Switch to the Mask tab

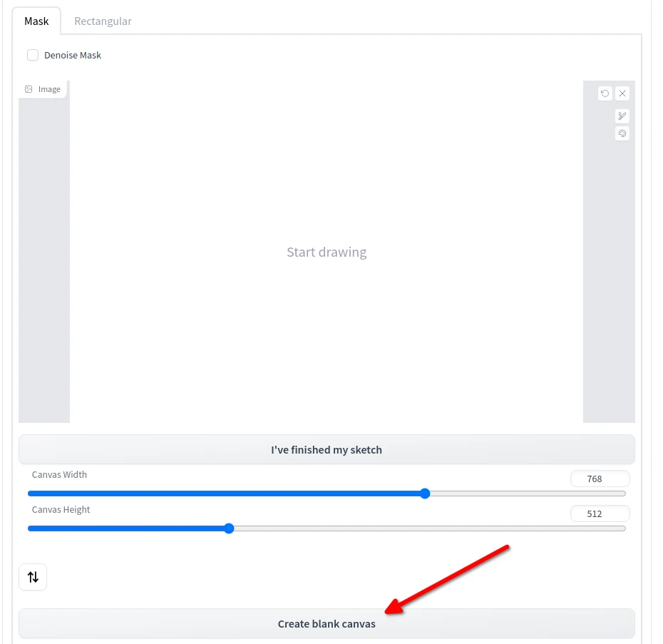(x=36, y=21)
